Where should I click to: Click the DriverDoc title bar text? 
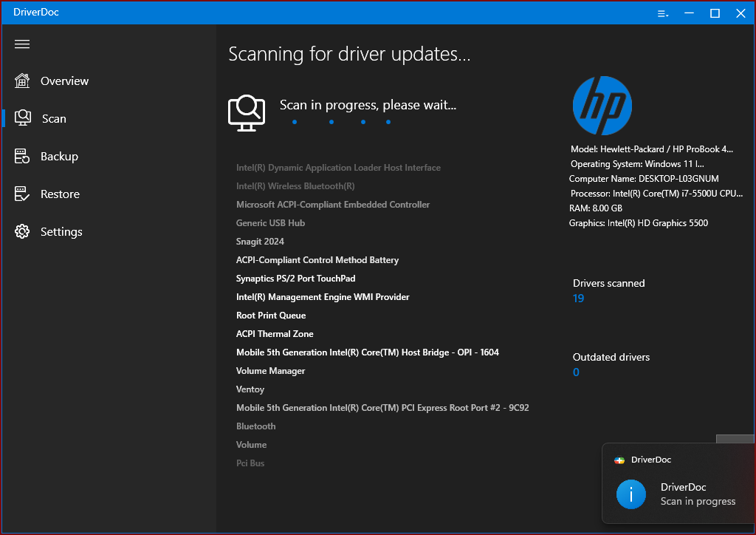tap(36, 12)
